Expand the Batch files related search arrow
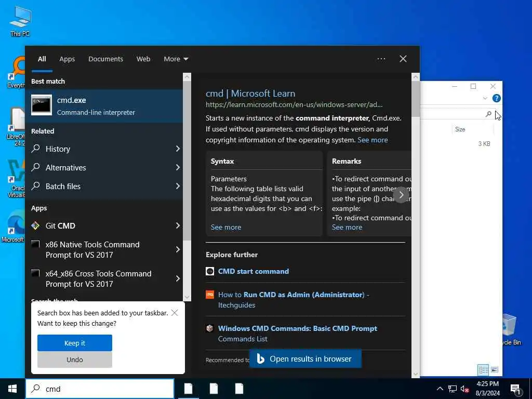Screen dimensions: 532x399 pyautogui.click(x=178, y=186)
